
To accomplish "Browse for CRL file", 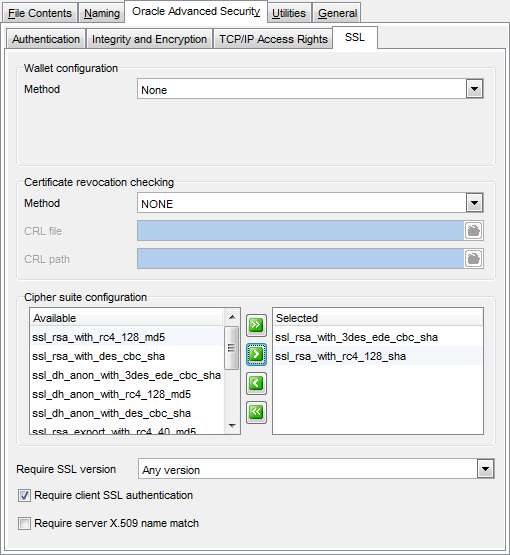I will click(x=473, y=231).
